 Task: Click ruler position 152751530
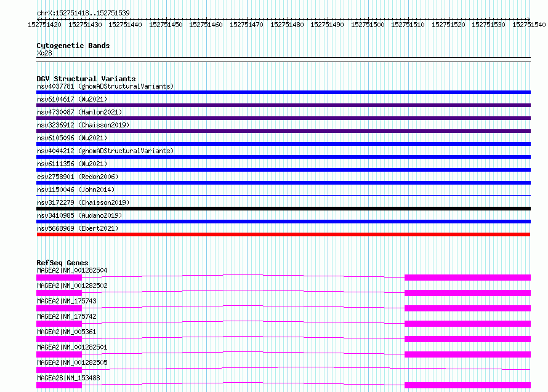(489, 25)
